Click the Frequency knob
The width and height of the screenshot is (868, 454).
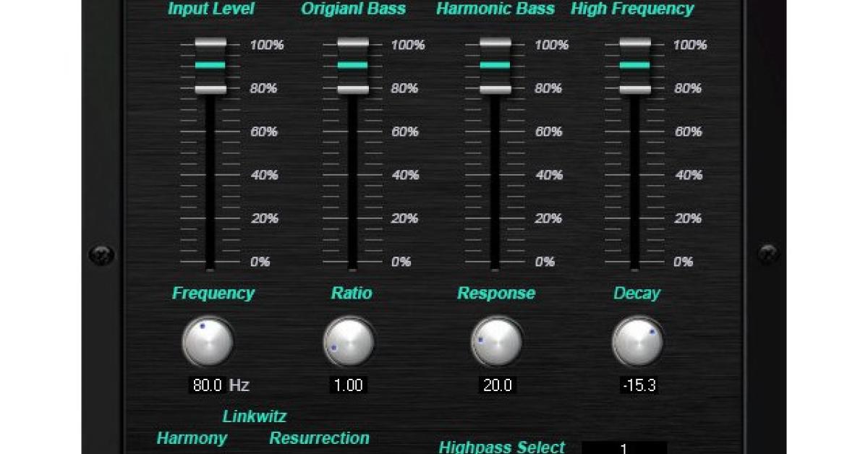pyautogui.click(x=208, y=342)
